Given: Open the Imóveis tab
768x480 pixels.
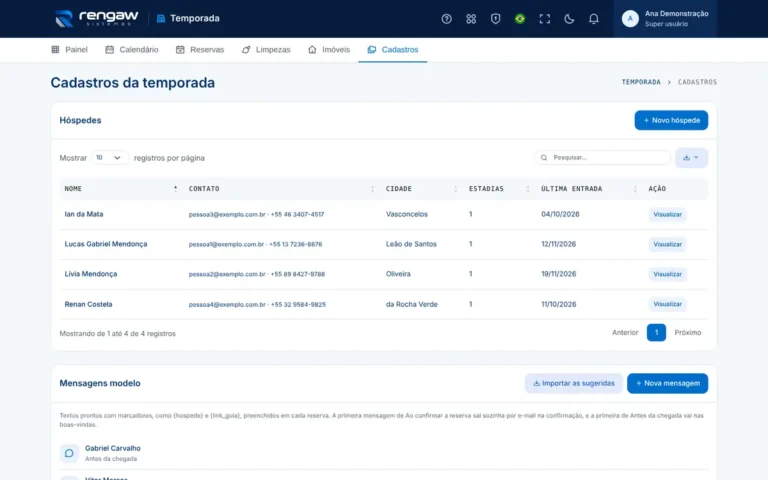Looking at the screenshot, I should click(x=329, y=49).
